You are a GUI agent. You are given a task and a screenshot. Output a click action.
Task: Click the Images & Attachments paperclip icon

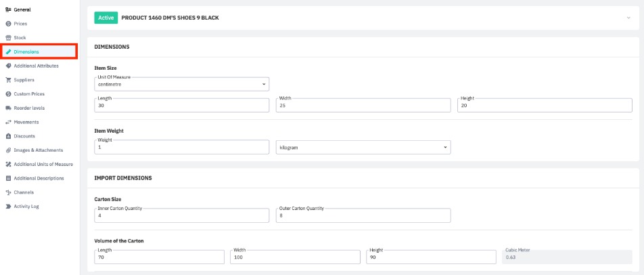8,150
